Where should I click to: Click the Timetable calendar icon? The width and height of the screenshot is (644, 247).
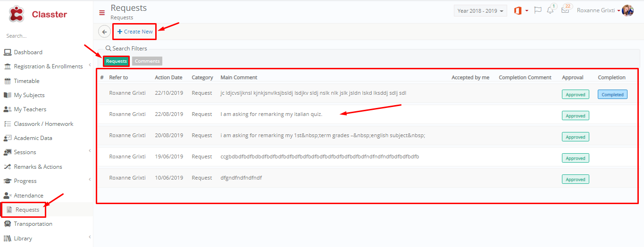pos(8,81)
